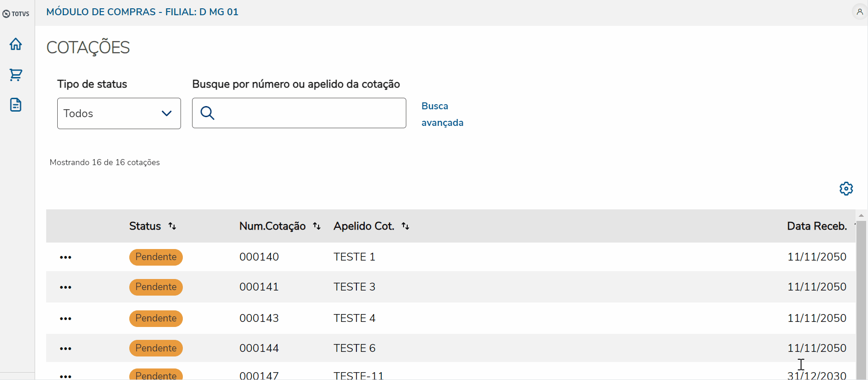The width and height of the screenshot is (868, 380).
Task: Sort table by Status column
Action: 172,226
